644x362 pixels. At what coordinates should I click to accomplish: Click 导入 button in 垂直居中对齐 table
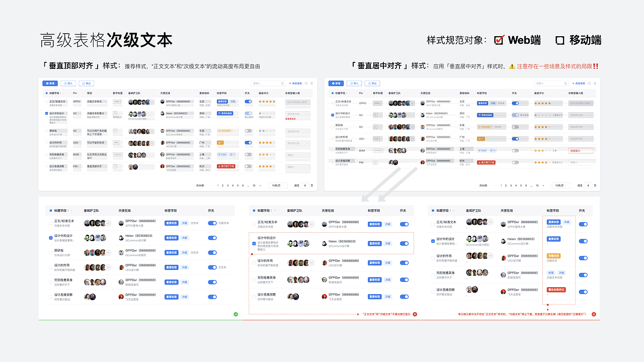354,83
